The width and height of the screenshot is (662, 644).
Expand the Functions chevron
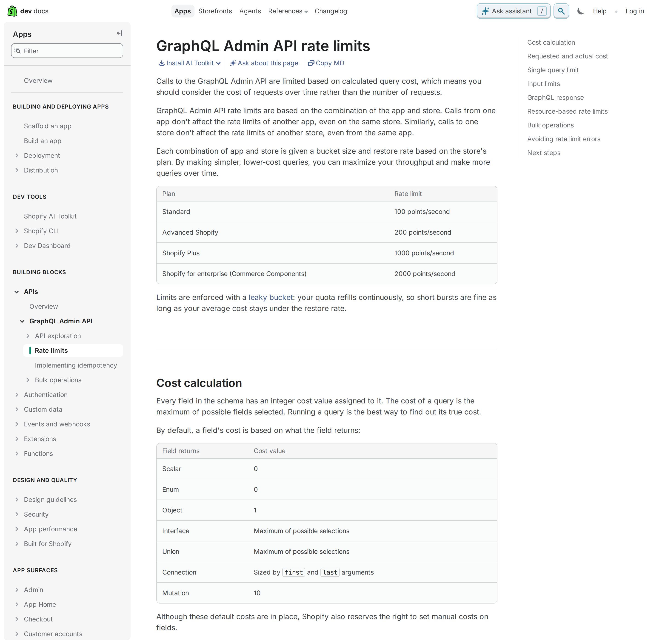pyautogui.click(x=17, y=454)
